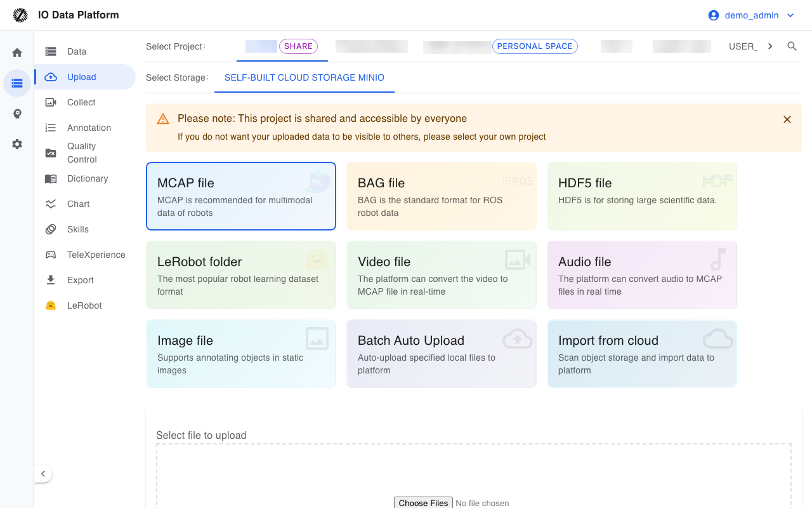The width and height of the screenshot is (812, 508).
Task: Click the warning triangle icon in the notice
Action: (x=163, y=119)
